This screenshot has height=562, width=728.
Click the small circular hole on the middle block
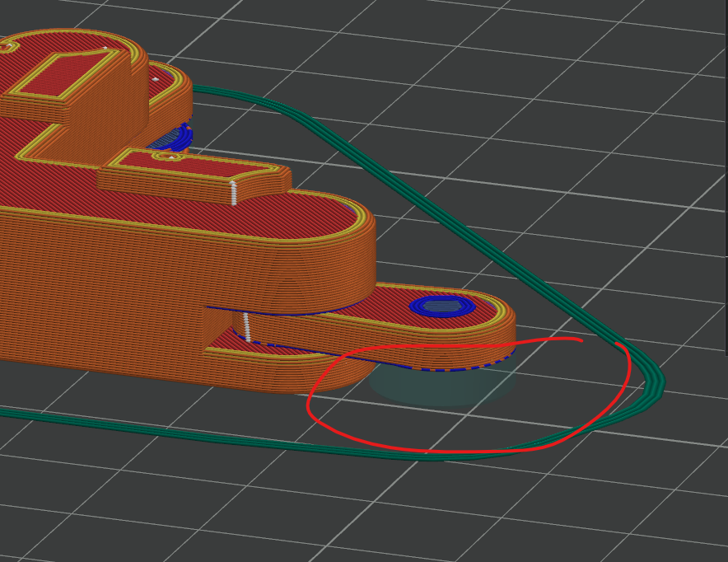pyautogui.click(x=167, y=157)
